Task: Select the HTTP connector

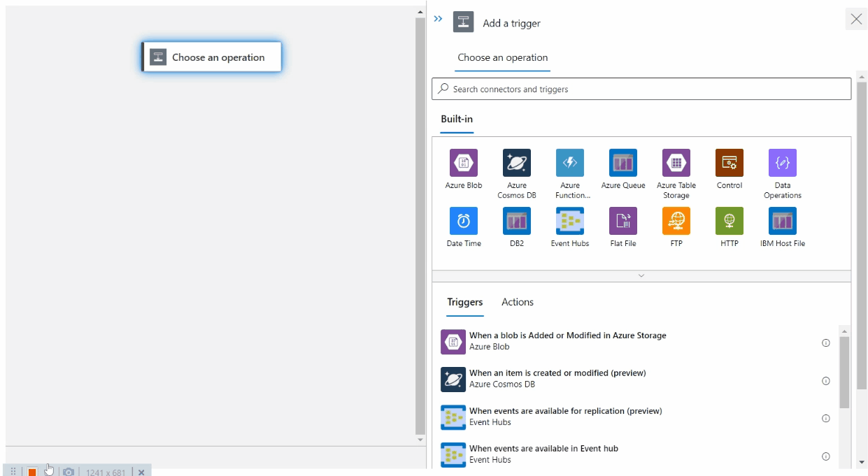Action: (729, 221)
